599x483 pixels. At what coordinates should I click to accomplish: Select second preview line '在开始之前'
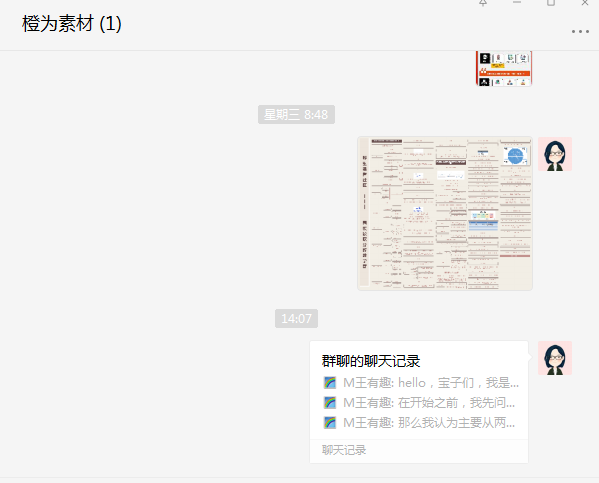tap(429, 402)
